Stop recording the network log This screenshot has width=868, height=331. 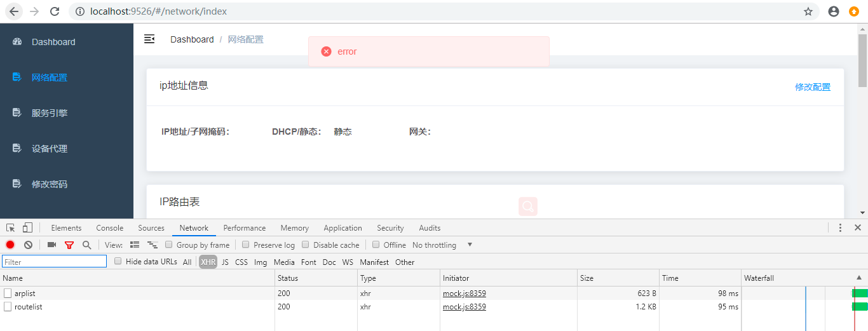pyautogui.click(x=10, y=245)
